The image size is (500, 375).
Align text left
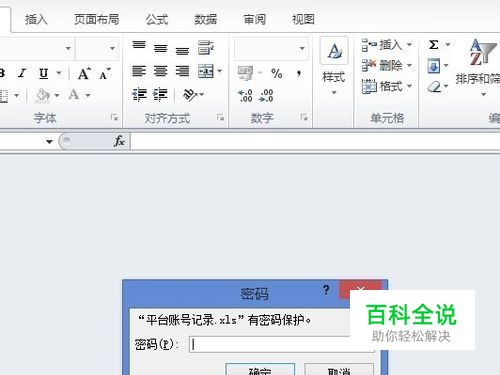[x=139, y=71]
